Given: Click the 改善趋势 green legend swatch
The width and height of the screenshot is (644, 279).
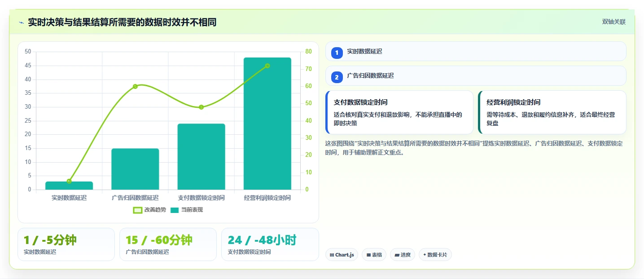Looking at the screenshot, I should [x=138, y=210].
